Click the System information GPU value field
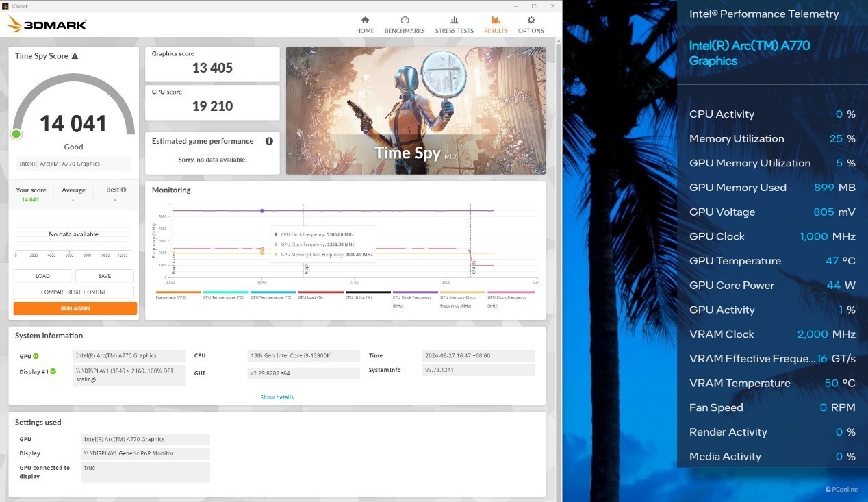 pos(129,356)
